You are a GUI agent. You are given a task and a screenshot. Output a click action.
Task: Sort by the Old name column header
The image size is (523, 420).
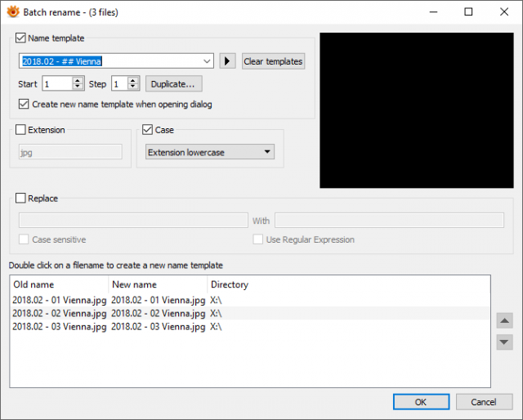pyautogui.click(x=59, y=284)
